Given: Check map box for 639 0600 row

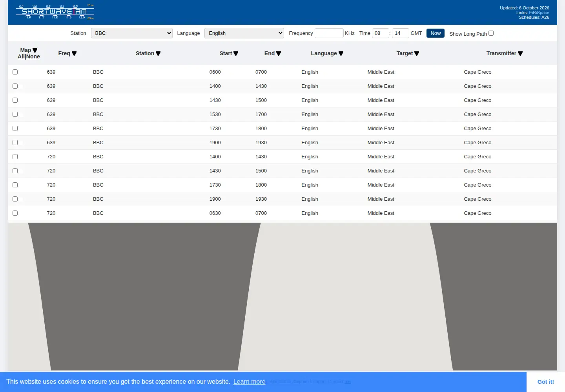Looking at the screenshot, I should 15,72.
